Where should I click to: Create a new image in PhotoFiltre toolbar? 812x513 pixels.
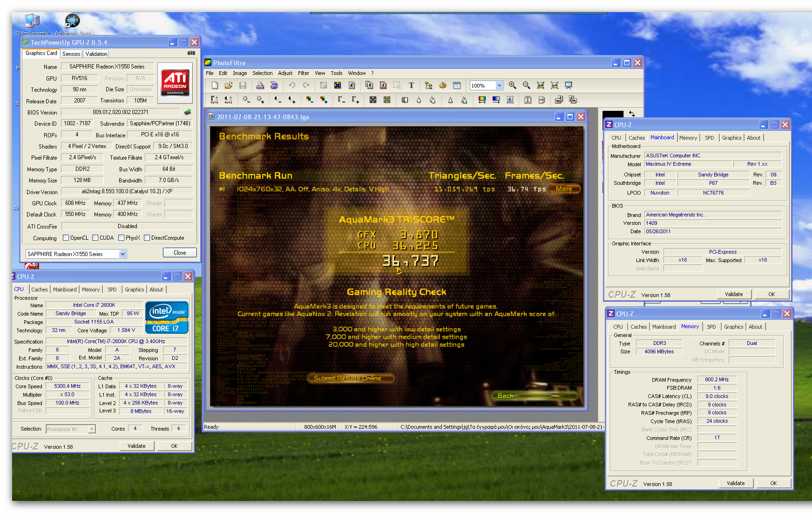(215, 86)
